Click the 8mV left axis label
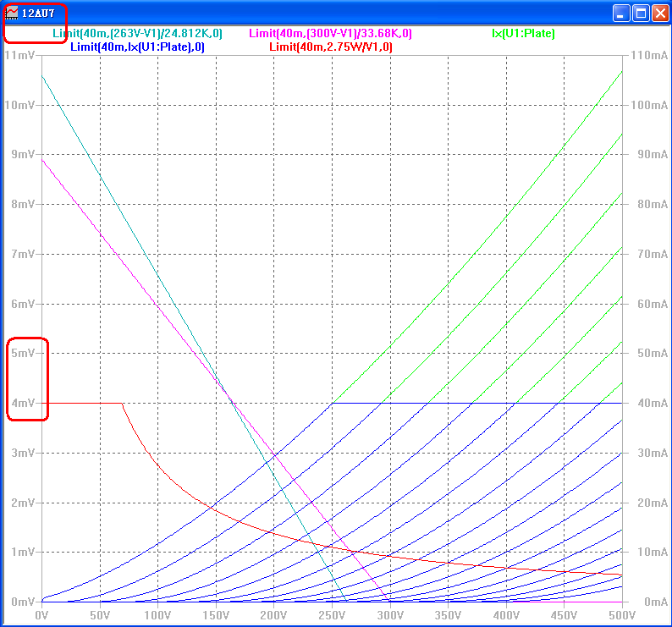This screenshot has width=672, height=627. (x=22, y=204)
